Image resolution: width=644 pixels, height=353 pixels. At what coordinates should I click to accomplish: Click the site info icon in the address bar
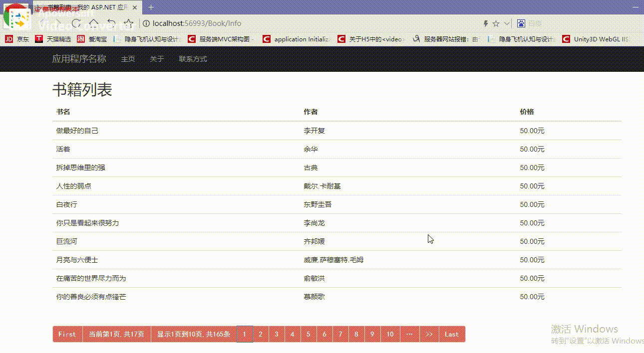point(146,23)
